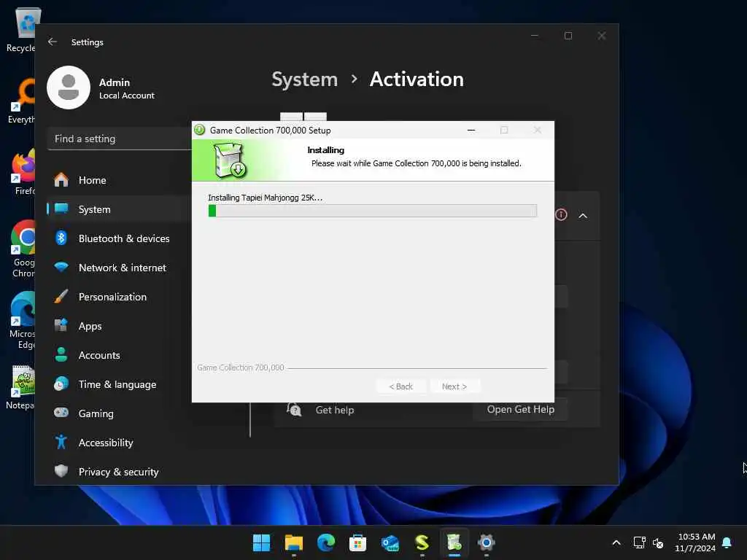747x560 pixels.
Task: Select the Notepad++ desktop shortcut
Action: 20,386
